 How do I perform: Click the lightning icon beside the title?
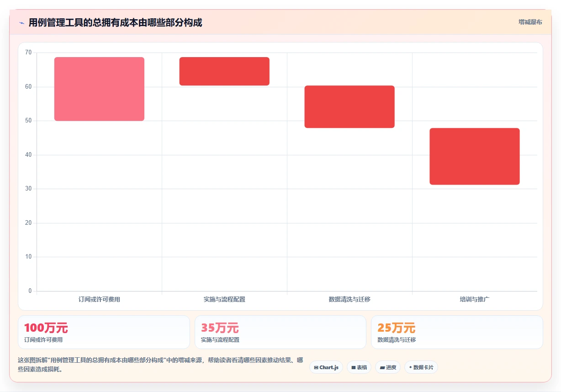coord(21,22)
